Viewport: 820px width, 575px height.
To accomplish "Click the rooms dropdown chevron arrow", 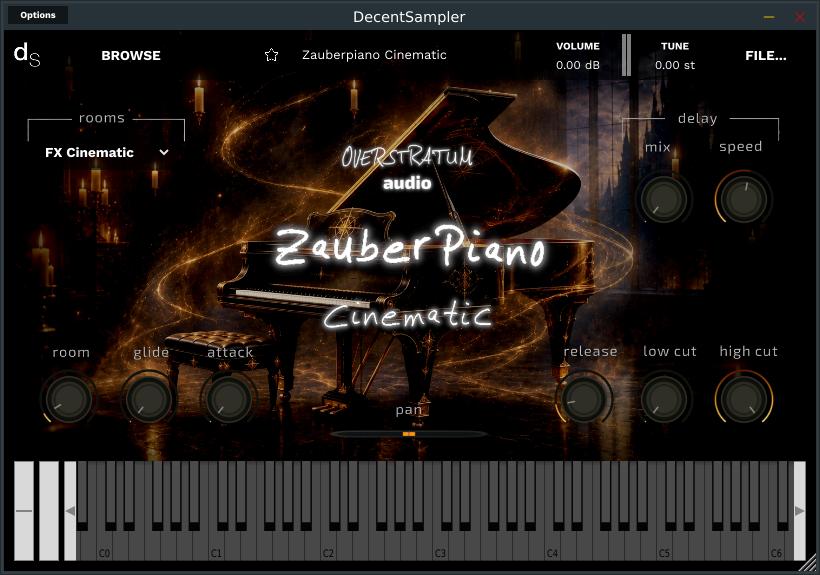I will [x=164, y=153].
